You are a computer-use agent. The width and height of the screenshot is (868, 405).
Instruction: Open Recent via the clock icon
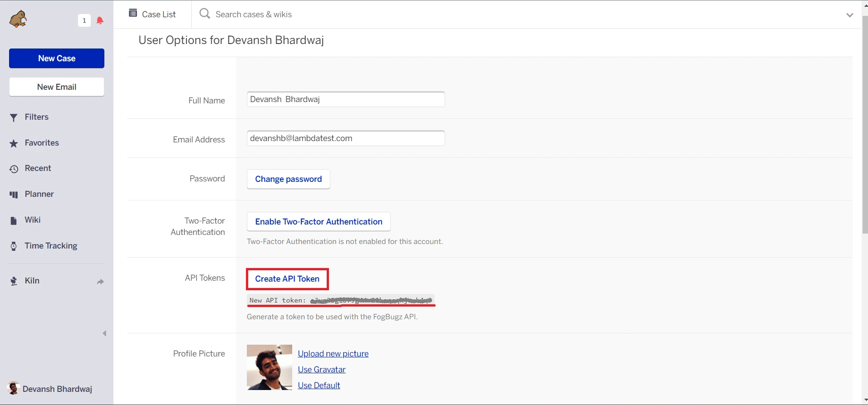(x=14, y=169)
